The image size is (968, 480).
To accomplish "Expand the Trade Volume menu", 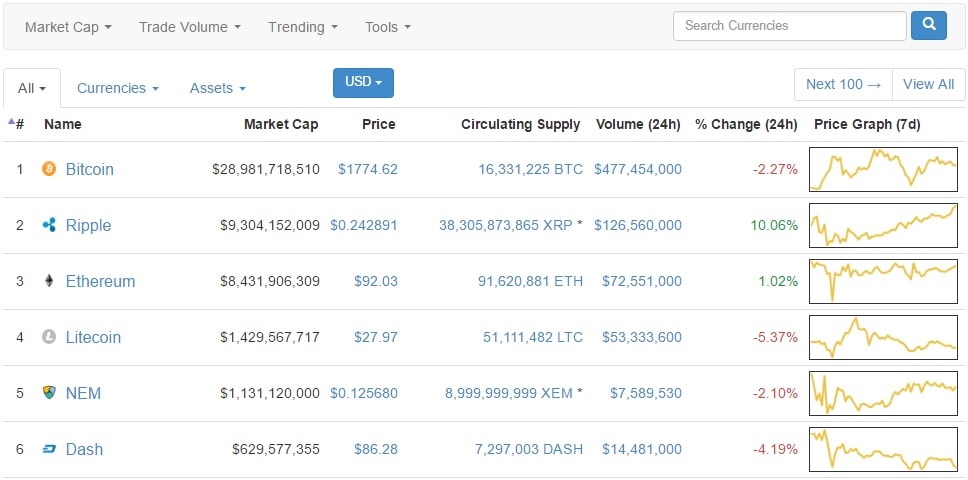I will 189,27.
